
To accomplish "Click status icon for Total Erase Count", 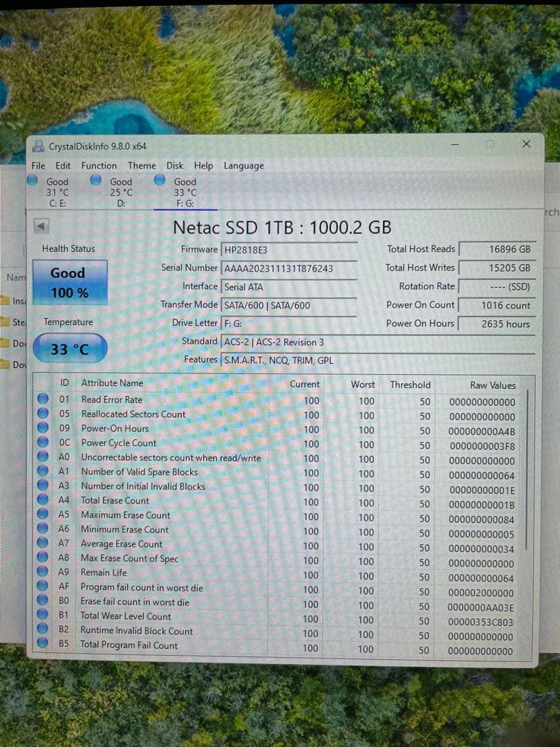I will 43,499.
